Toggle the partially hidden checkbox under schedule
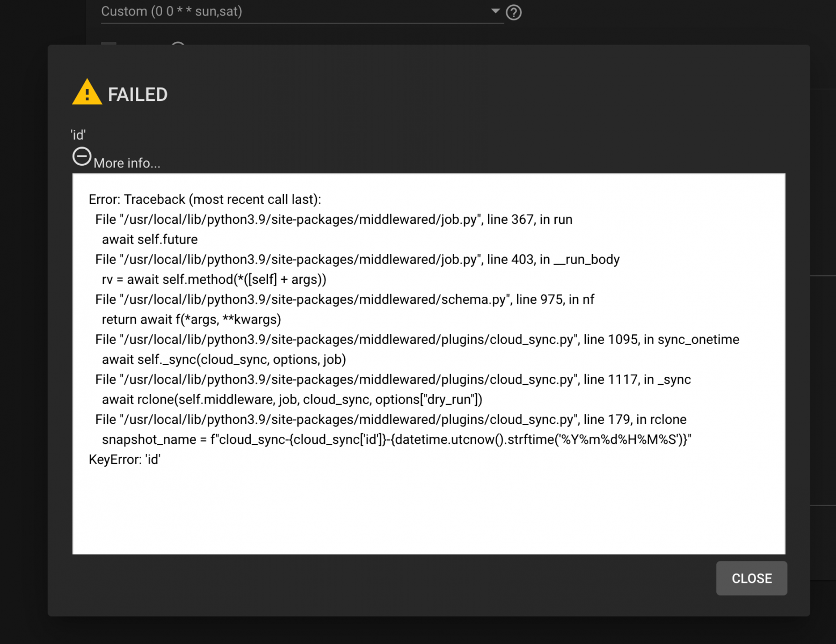This screenshot has height=644, width=836. 109,43
